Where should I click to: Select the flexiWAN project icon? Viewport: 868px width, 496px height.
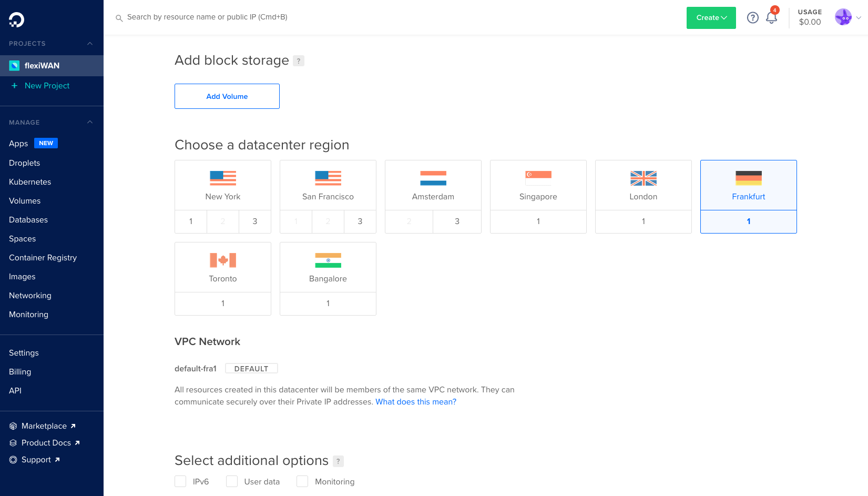coord(14,66)
